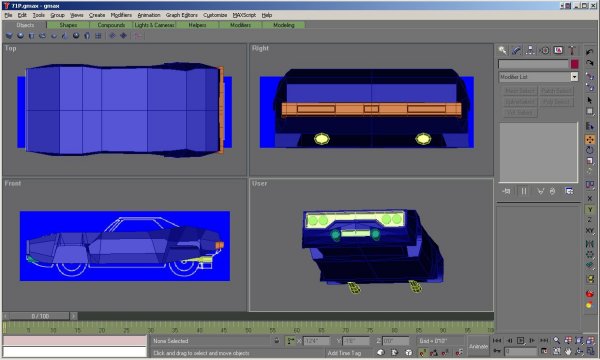This screenshot has width=600, height=360.
Task: Switch to the Modifiers tab
Action: coord(240,25)
